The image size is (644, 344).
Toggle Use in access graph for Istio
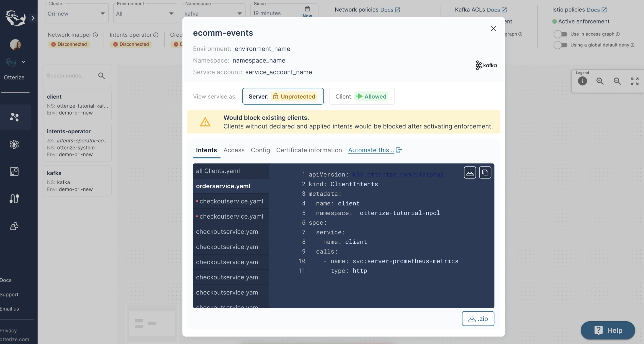click(x=560, y=34)
